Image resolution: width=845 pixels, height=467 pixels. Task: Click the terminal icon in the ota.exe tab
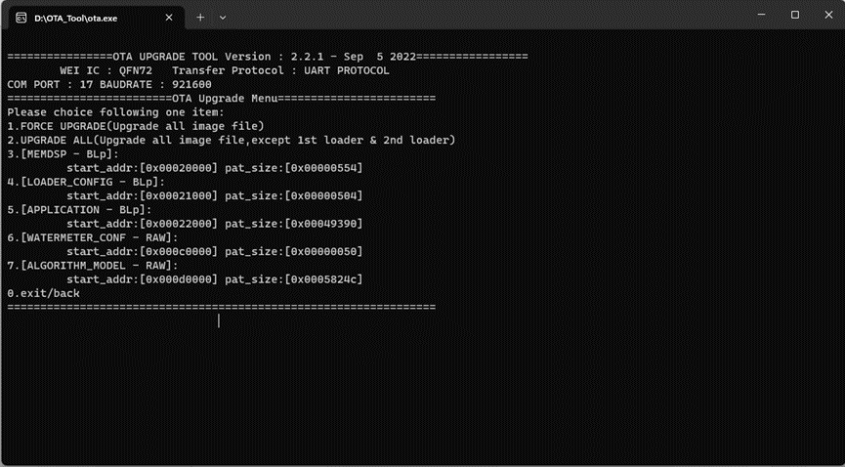point(21,18)
